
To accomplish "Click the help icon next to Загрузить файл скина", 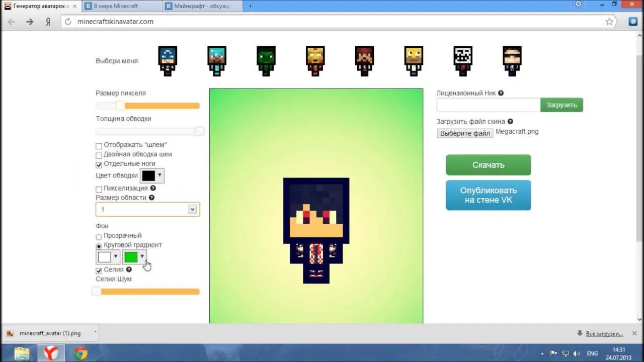I will tap(510, 121).
